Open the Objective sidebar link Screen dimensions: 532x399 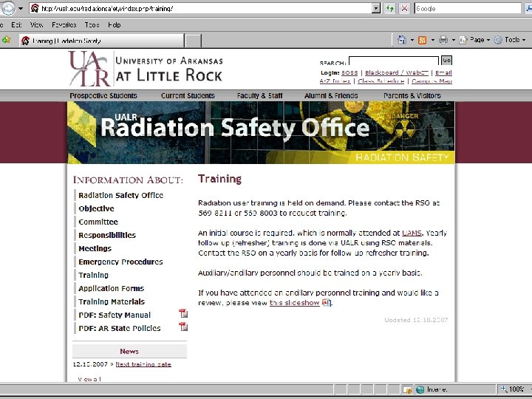(96, 208)
